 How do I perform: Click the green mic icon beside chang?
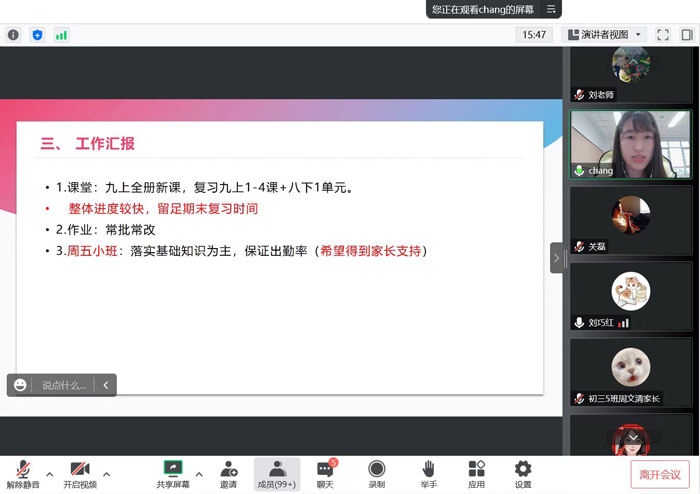tap(579, 170)
